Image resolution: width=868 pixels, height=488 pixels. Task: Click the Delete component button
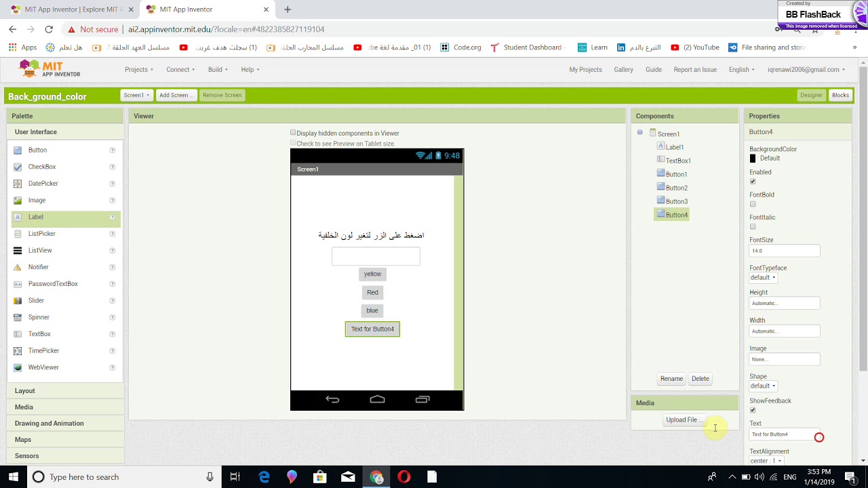click(x=701, y=379)
